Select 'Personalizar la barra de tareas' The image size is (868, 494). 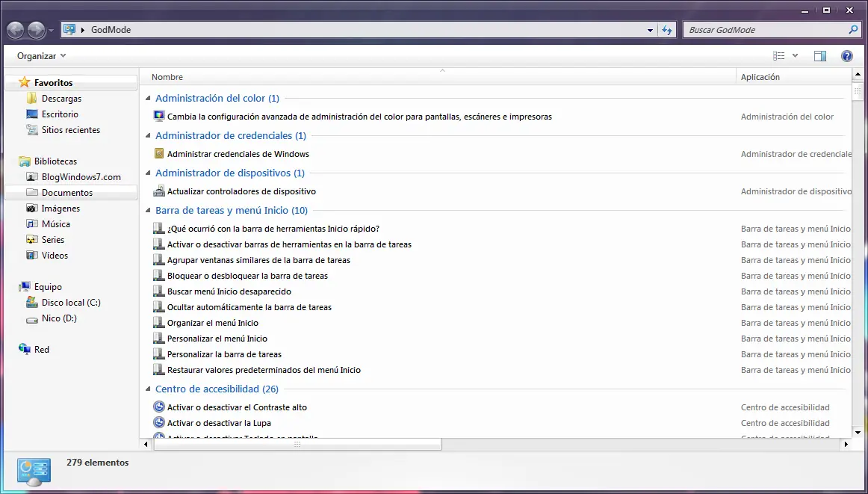pos(224,354)
